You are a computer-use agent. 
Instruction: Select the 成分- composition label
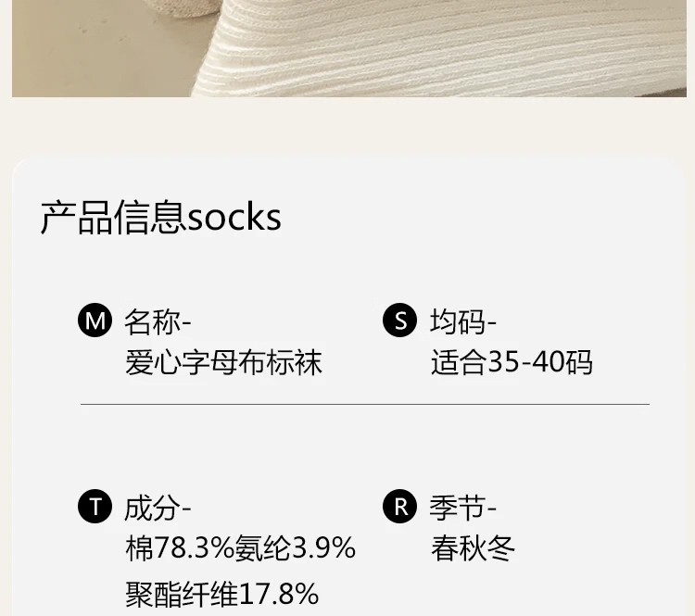click(x=158, y=509)
